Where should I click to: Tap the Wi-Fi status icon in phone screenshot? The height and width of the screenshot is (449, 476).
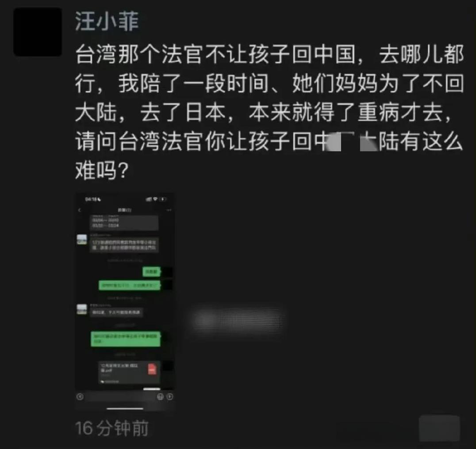155,199
